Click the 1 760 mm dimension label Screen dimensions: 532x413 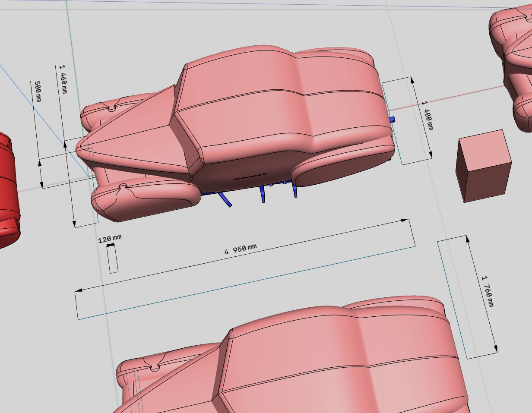click(487, 291)
